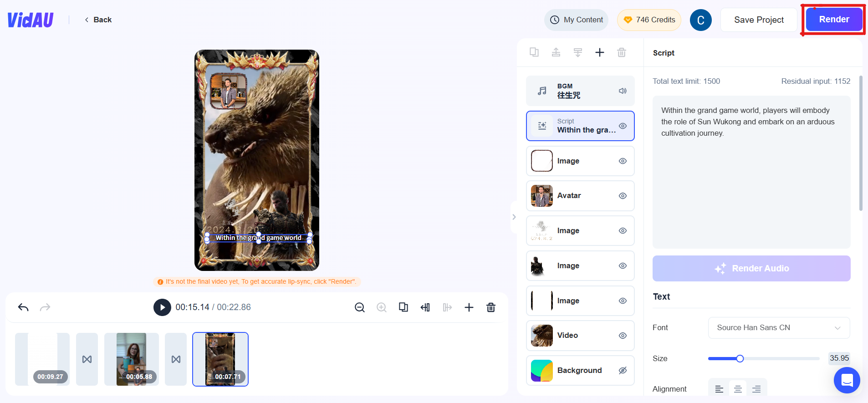The height and width of the screenshot is (403, 868).
Task: Add a new scene with timeline plus
Action: pos(469,307)
